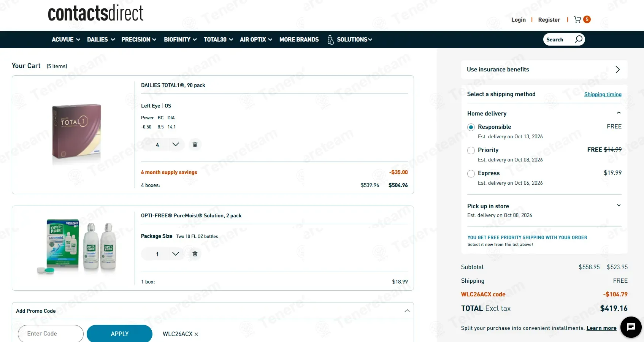The width and height of the screenshot is (644, 342).
Task: Focus the Enter Code promo field
Action: click(51, 334)
